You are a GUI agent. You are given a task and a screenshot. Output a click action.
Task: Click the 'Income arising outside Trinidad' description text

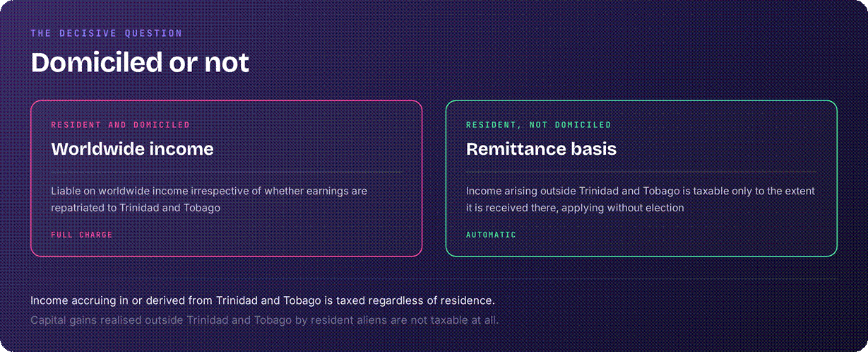click(641, 199)
